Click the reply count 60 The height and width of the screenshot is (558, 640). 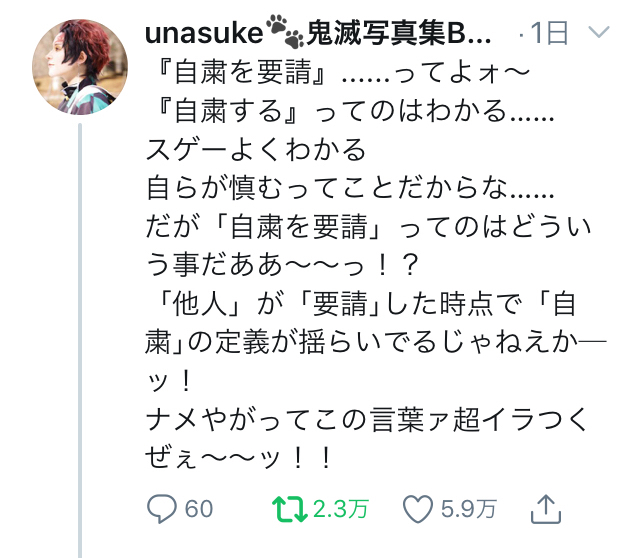[x=199, y=509]
